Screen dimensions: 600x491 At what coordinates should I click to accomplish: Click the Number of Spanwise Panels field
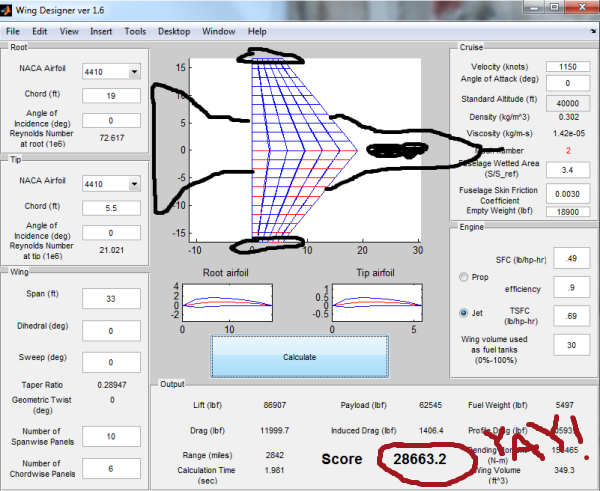pos(110,437)
